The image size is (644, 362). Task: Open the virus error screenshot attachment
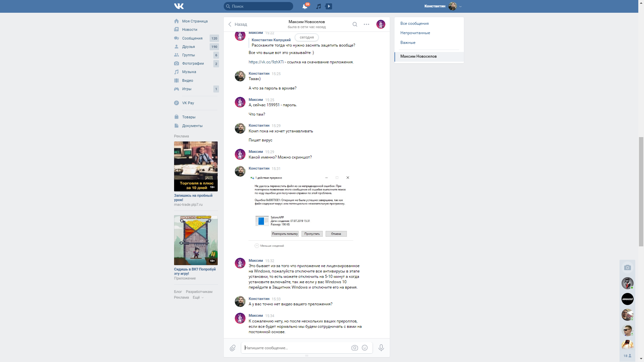[x=301, y=212]
